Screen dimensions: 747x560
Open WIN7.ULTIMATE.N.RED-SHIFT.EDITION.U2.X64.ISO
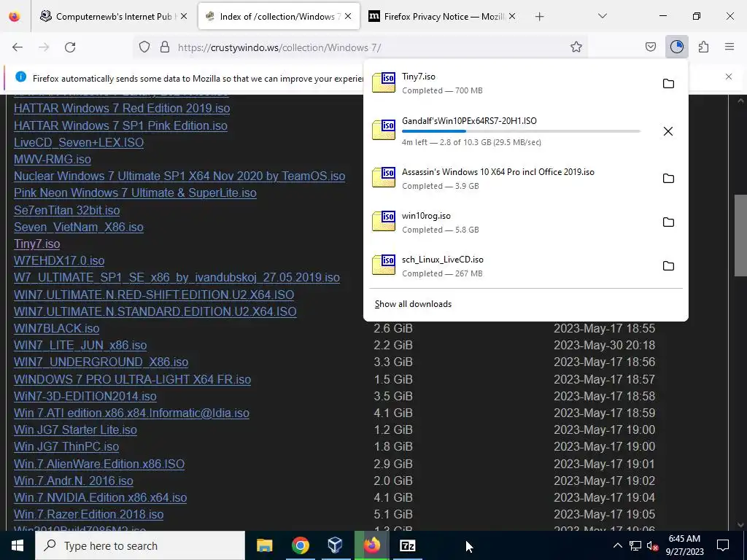pyautogui.click(x=154, y=295)
